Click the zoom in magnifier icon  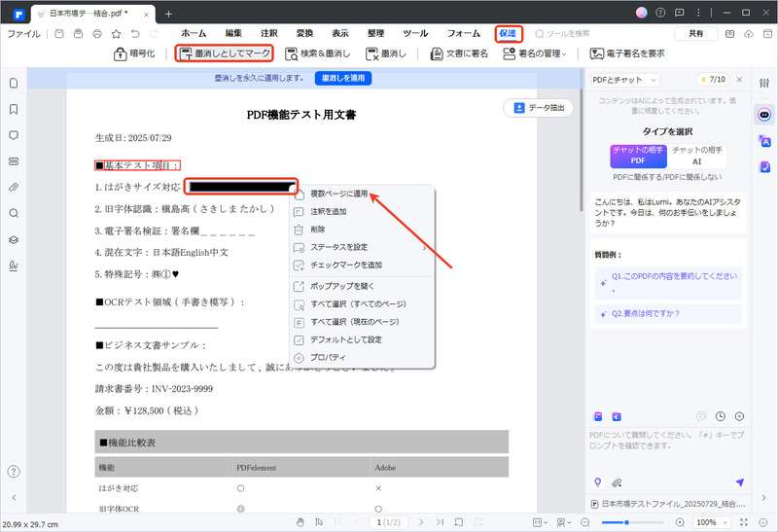tap(680, 522)
